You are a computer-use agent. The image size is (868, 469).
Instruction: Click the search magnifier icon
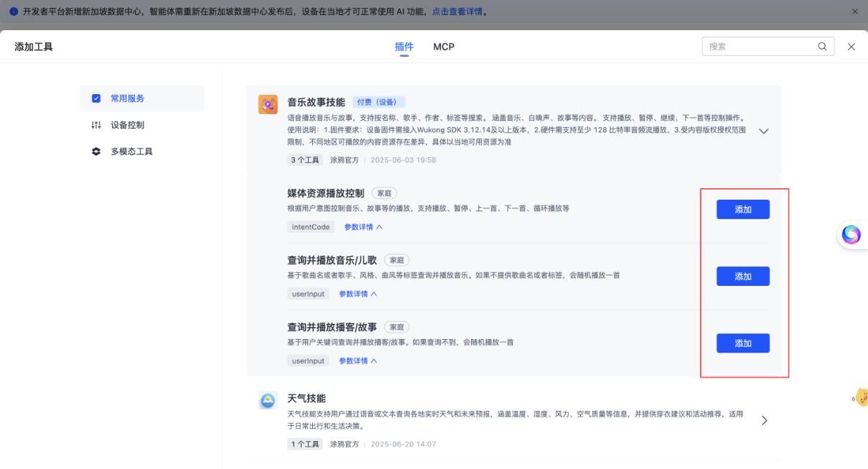[822, 47]
